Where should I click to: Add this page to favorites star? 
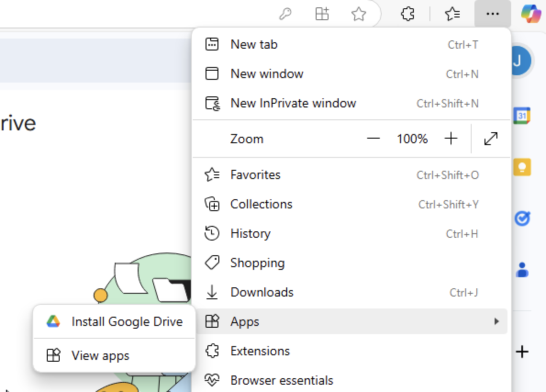[x=358, y=14]
